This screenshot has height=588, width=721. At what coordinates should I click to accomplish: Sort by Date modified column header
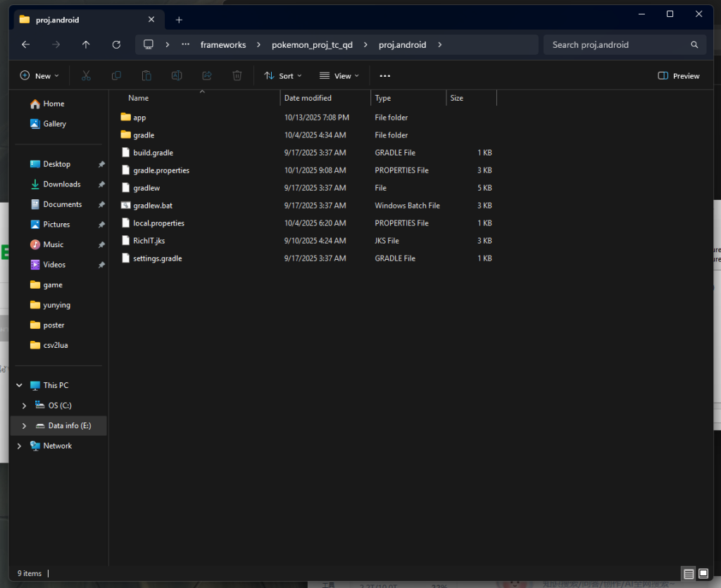(x=308, y=98)
